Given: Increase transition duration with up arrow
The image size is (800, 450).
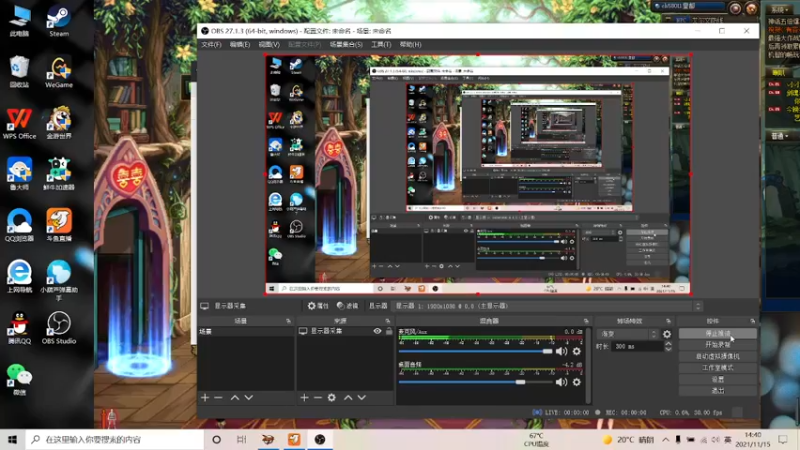Looking at the screenshot, I should pos(668,344).
